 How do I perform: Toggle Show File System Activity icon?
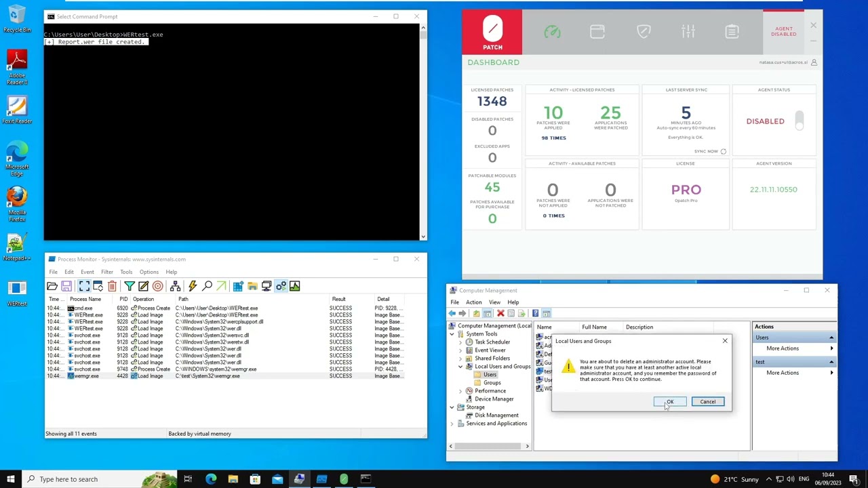click(252, 286)
